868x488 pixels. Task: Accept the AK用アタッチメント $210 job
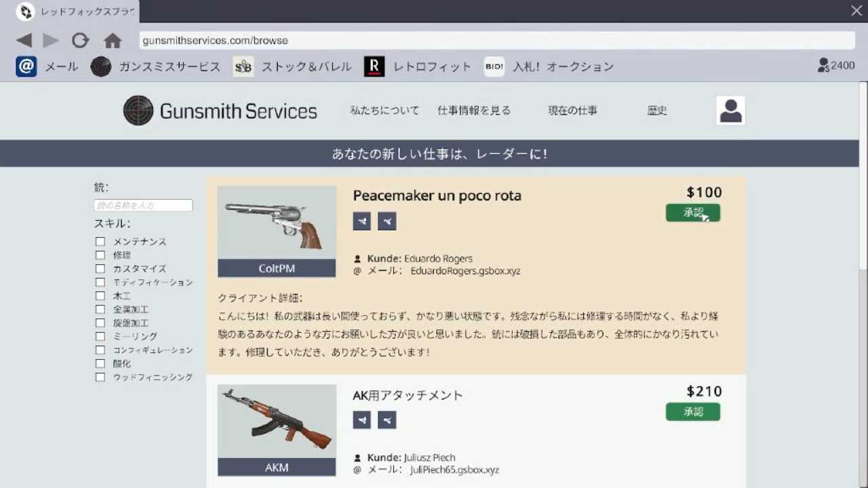click(692, 412)
